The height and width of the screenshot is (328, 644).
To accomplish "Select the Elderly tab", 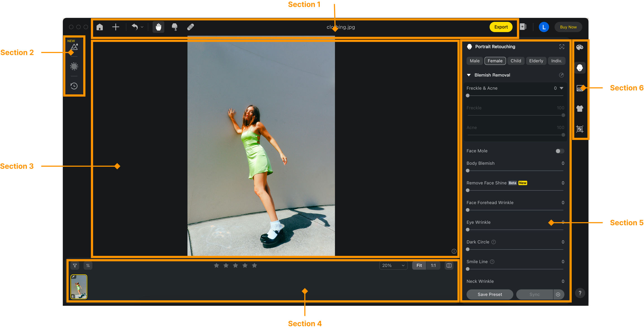I will [x=536, y=61].
